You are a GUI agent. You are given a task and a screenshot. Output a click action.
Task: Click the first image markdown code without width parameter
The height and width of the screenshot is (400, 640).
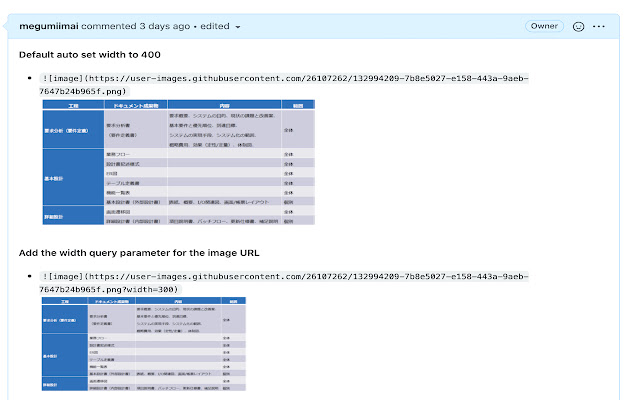point(284,84)
